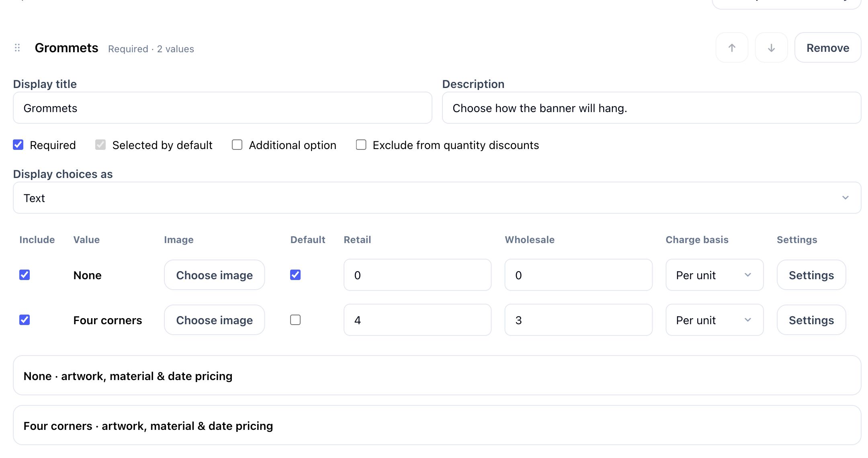
Task: Select the 'Required · 2 values' text
Action: pyautogui.click(x=151, y=49)
